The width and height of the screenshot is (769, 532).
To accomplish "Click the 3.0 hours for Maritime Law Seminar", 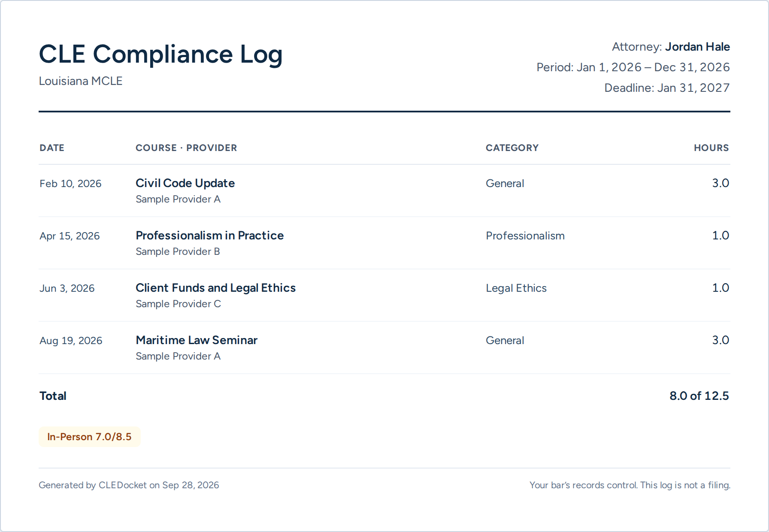I will coord(721,340).
